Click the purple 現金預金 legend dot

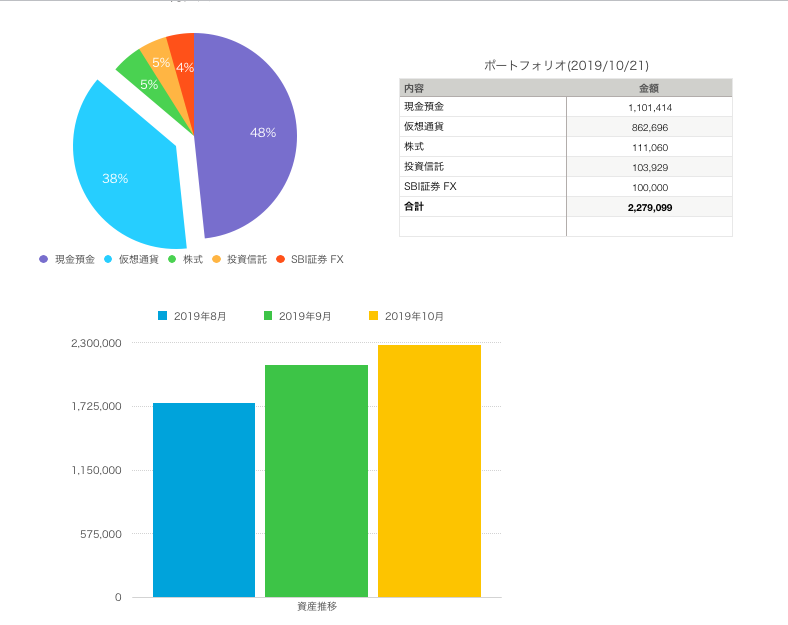tap(44, 259)
